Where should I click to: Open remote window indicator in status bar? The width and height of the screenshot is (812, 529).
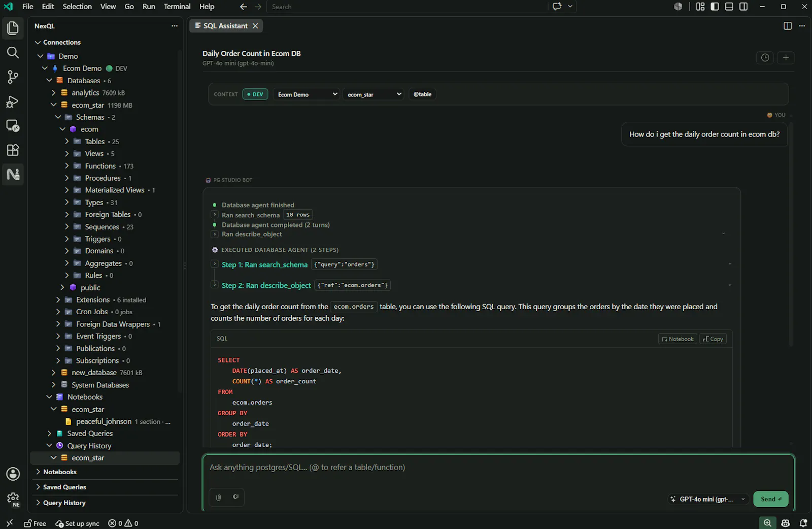click(9, 523)
